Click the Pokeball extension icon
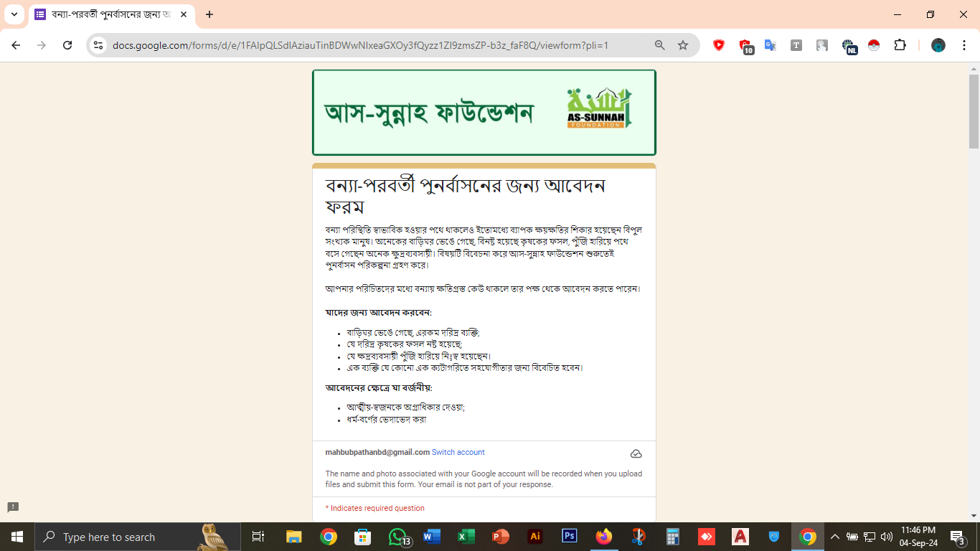Screen dimensions: 980x551 874,45
